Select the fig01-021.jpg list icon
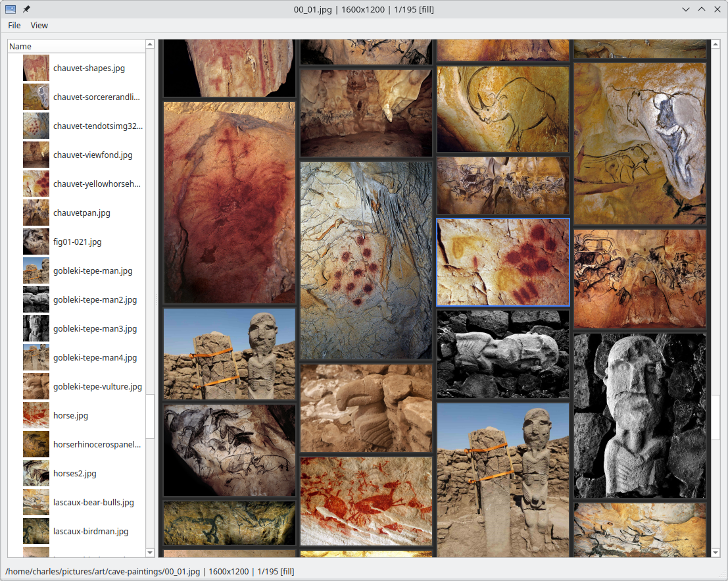Image resolution: width=728 pixels, height=581 pixels. point(36,241)
